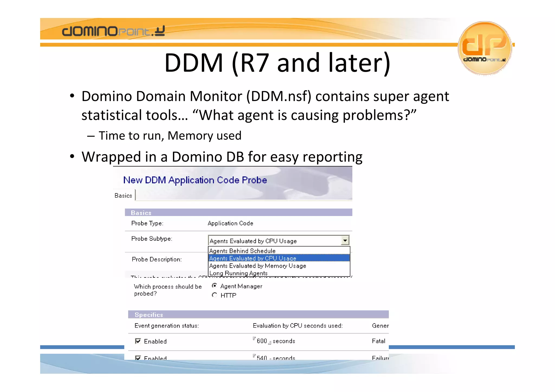Click the 'Fatal' severity value

point(378,341)
